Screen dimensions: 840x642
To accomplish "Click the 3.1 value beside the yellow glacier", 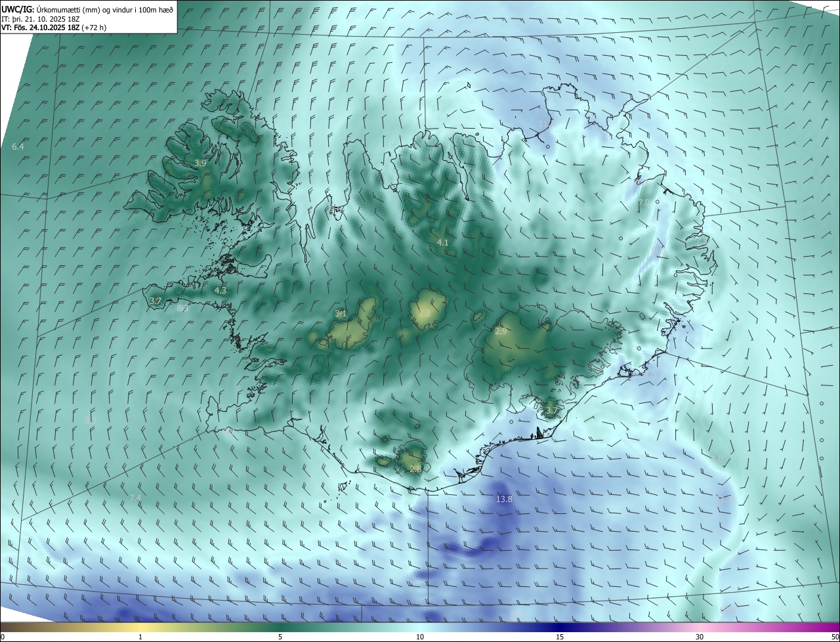I will (341, 314).
